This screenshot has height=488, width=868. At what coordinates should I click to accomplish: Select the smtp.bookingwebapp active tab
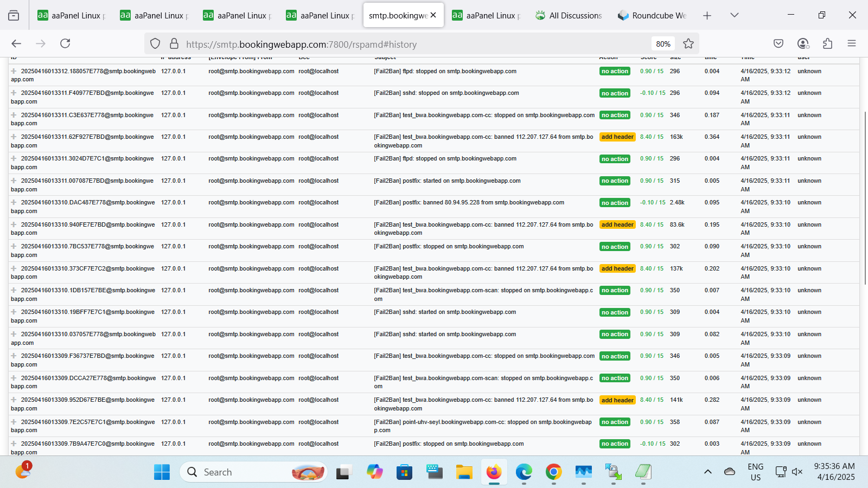click(403, 15)
